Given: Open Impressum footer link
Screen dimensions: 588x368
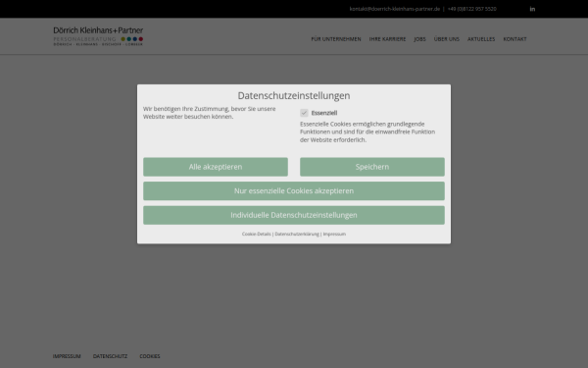Looking at the screenshot, I should pyautogui.click(x=67, y=356).
